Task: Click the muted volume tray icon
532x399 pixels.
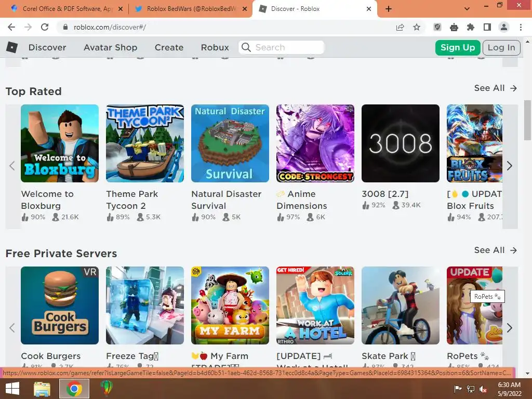Action: [483, 389]
